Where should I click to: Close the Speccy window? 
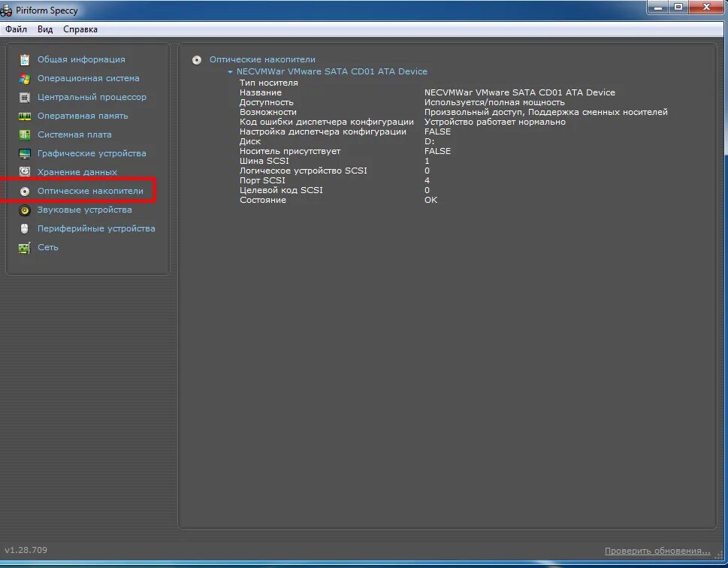(706, 7)
